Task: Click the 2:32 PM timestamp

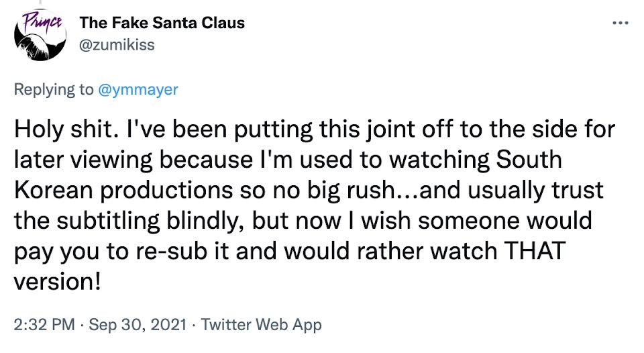Action: pyautogui.click(x=44, y=325)
